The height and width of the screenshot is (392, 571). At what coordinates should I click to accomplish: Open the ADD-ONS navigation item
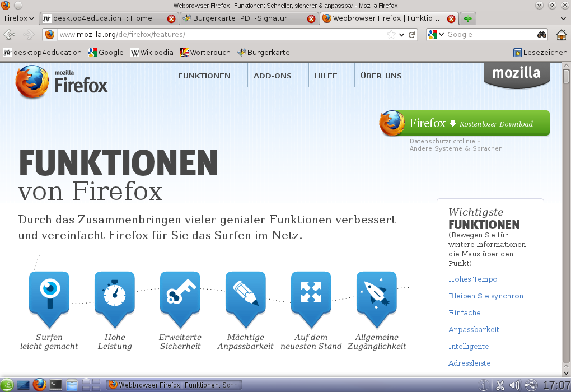[x=273, y=76]
